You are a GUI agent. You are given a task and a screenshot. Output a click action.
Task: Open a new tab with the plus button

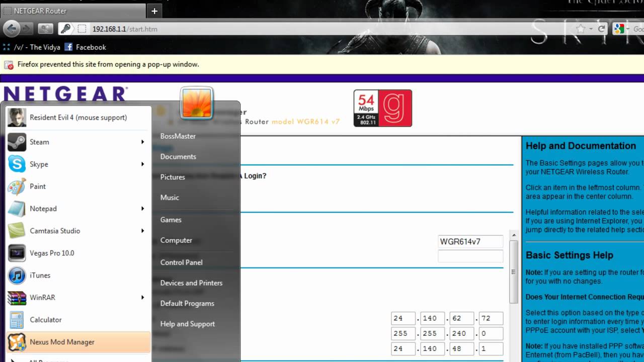pos(154,11)
